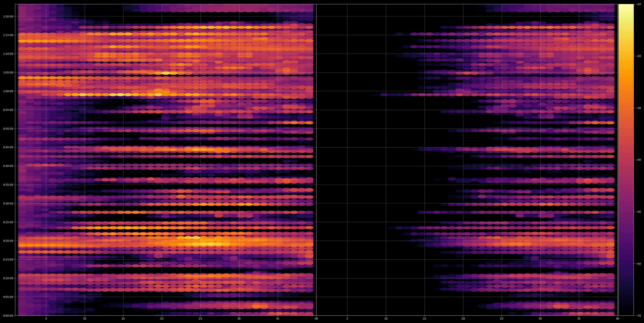Click the 0:50:00 time axis label
The image size is (644, 323).
tap(8, 128)
